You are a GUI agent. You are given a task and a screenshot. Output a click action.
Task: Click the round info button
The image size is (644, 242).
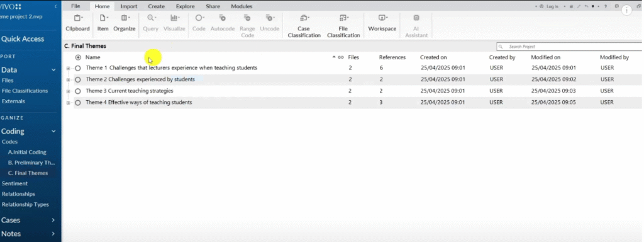click(626, 10)
